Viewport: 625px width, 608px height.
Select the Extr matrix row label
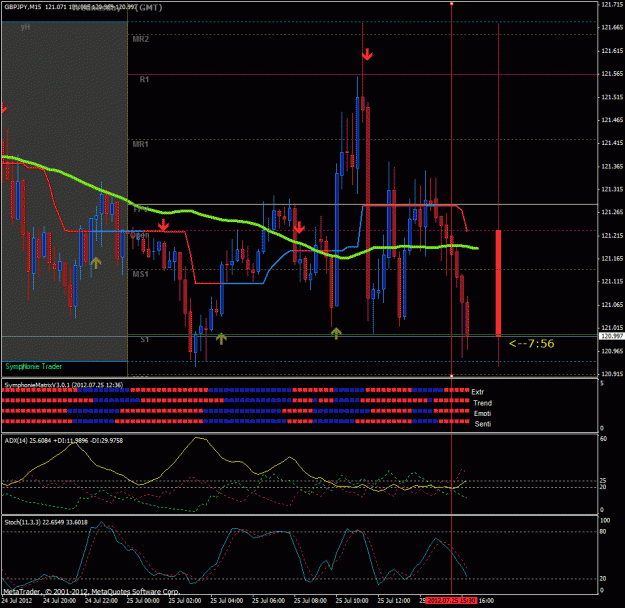coord(478,392)
